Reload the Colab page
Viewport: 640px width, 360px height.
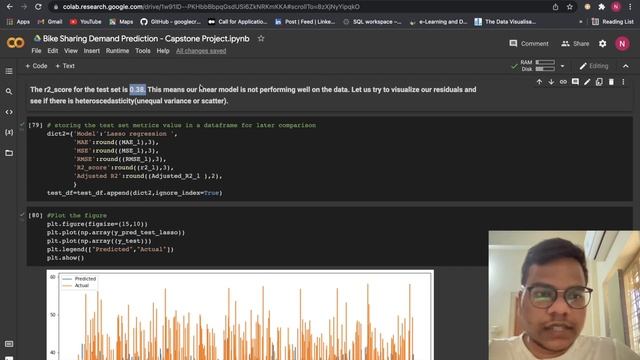(x=38, y=7)
